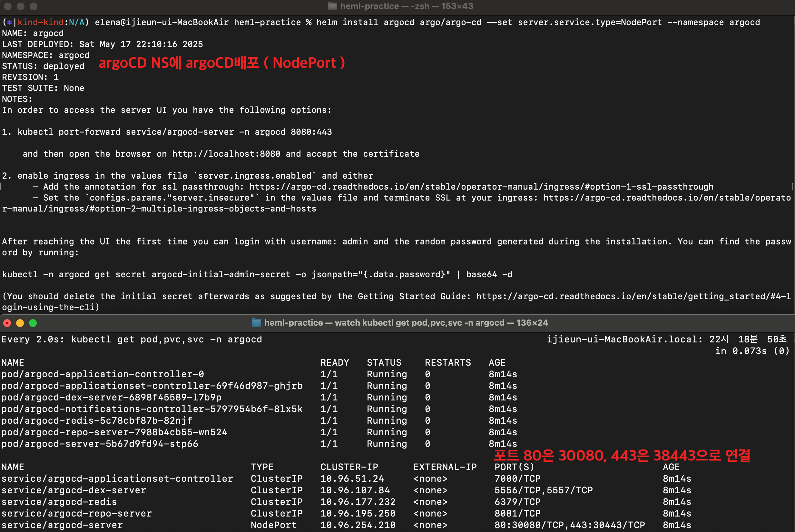The width and height of the screenshot is (795, 532).
Task: Click the cluster IP '10.96.107.84'
Action: click(x=355, y=490)
